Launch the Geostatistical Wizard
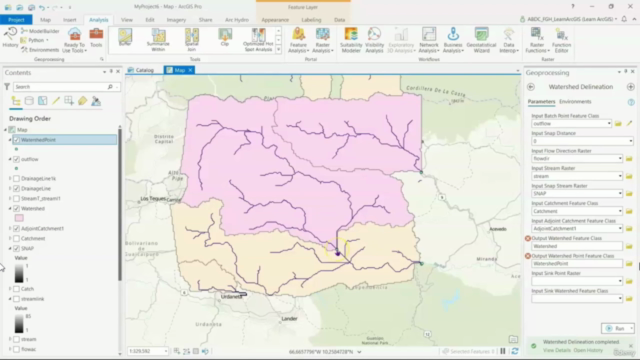 [x=481, y=40]
